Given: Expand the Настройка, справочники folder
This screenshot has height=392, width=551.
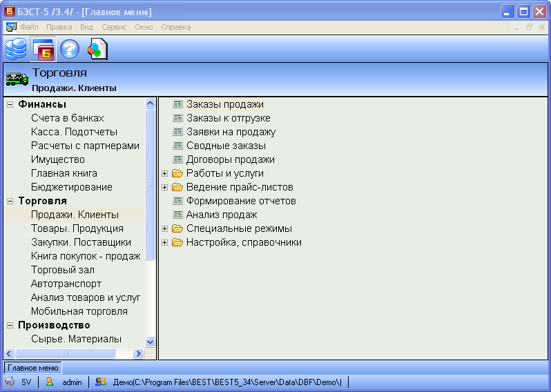Looking at the screenshot, I should point(165,242).
